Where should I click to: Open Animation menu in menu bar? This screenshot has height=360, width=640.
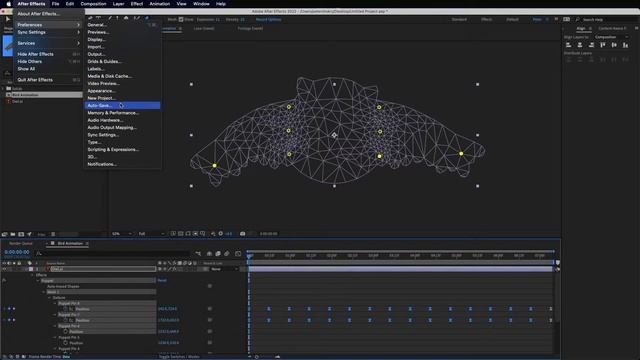tap(160, 4)
